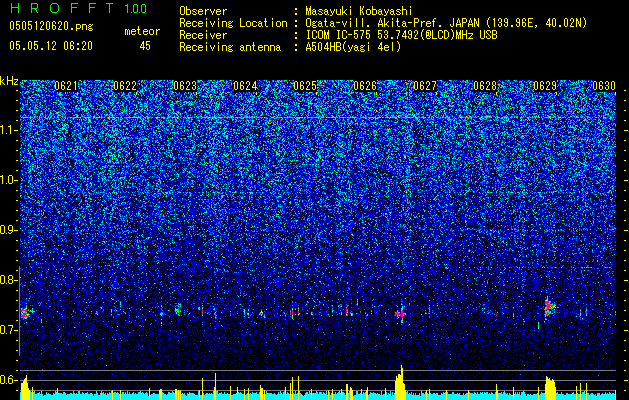Click the 0.7 frequency axis label
Screen dimensions: 629x400
coord(7,330)
